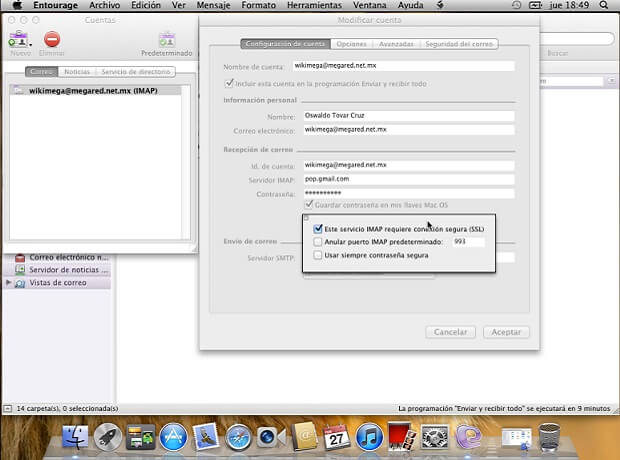Viewport: 620px width, 460px height.
Task: Click the Servidor IMAP text field
Action: click(408, 179)
